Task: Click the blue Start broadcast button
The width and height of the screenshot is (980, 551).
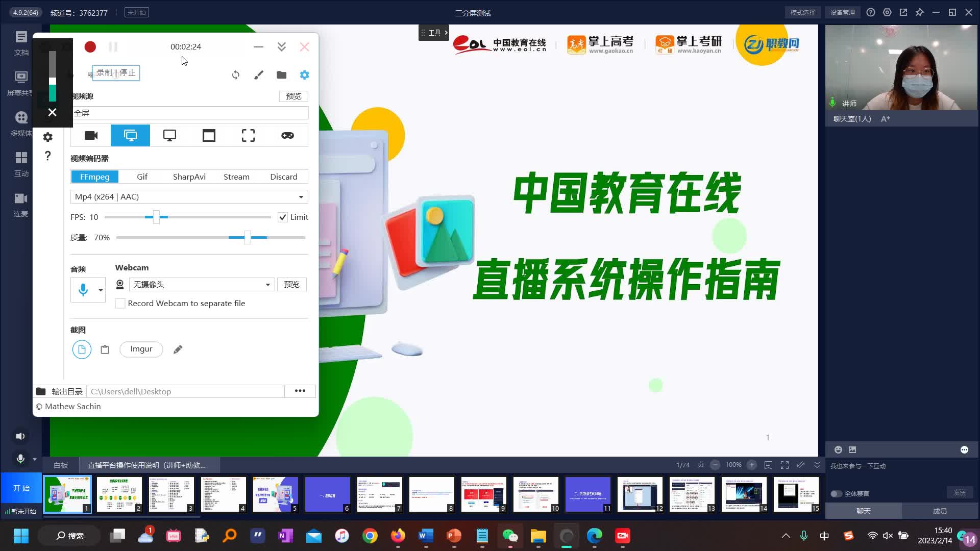Action: pos(21,488)
